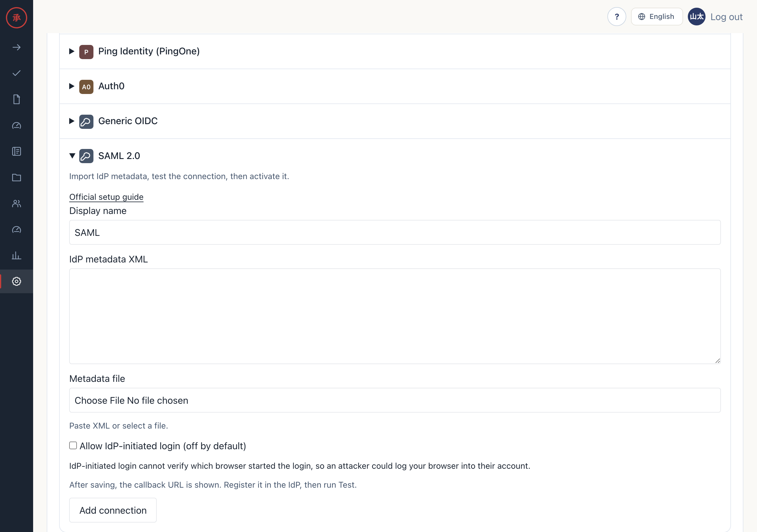
Task: Open the folder icon in sidebar
Action: (x=17, y=177)
